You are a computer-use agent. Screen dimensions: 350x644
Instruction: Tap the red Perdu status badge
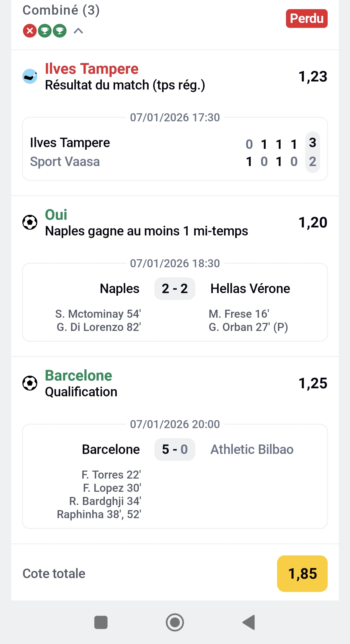306,19
